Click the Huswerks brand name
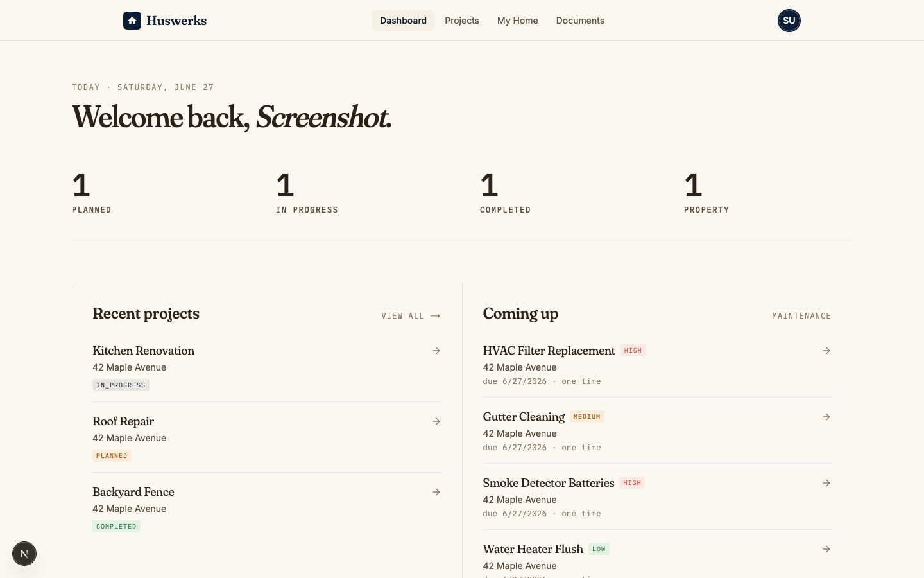Screen dimensions: 924x578 [x=176, y=21]
